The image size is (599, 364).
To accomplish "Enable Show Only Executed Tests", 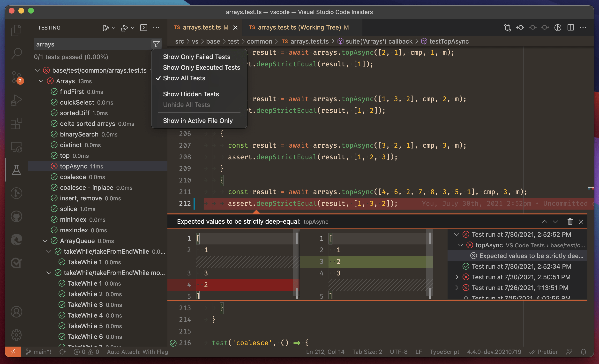I will [201, 68].
